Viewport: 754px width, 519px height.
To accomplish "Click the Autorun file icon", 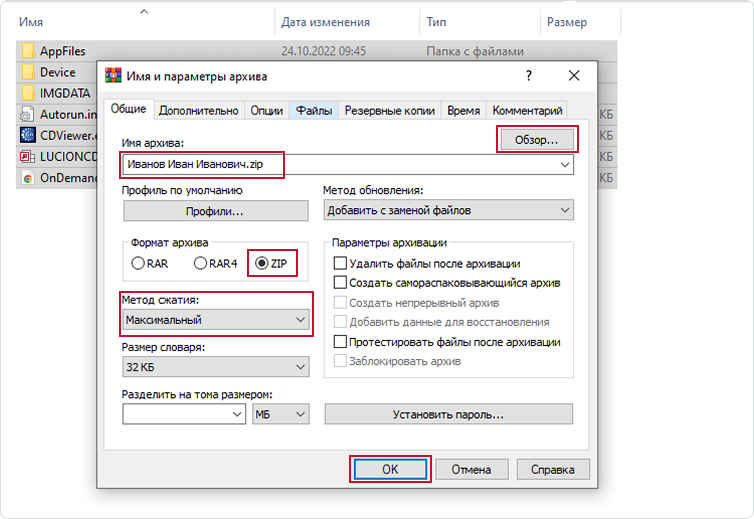I will pyautogui.click(x=28, y=115).
